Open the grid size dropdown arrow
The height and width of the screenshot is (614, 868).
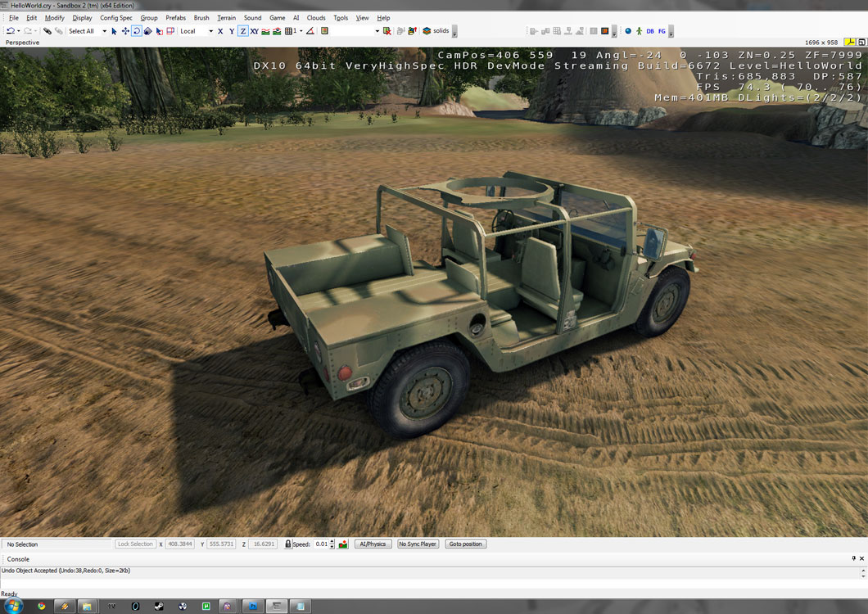[x=301, y=31]
